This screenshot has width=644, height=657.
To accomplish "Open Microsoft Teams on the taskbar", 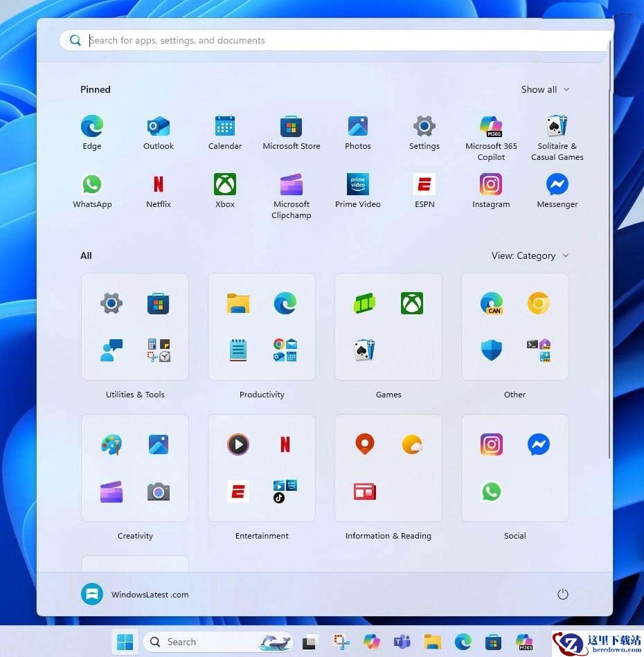I will click(402, 642).
